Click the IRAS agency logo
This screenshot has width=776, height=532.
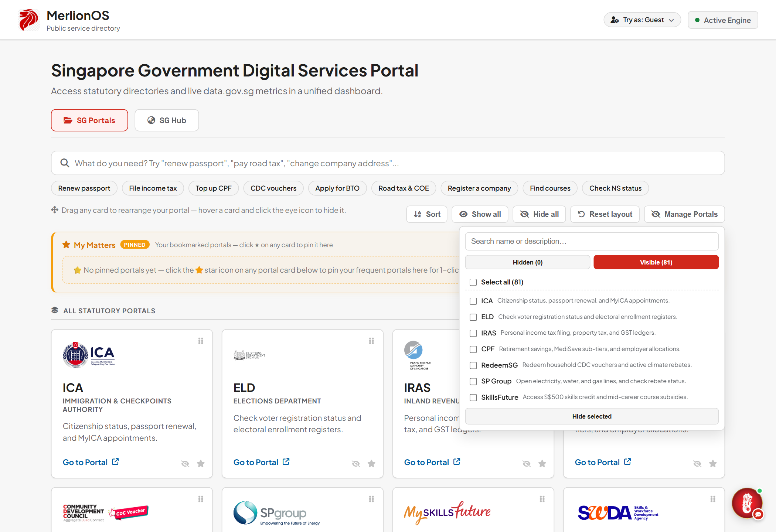(418, 355)
